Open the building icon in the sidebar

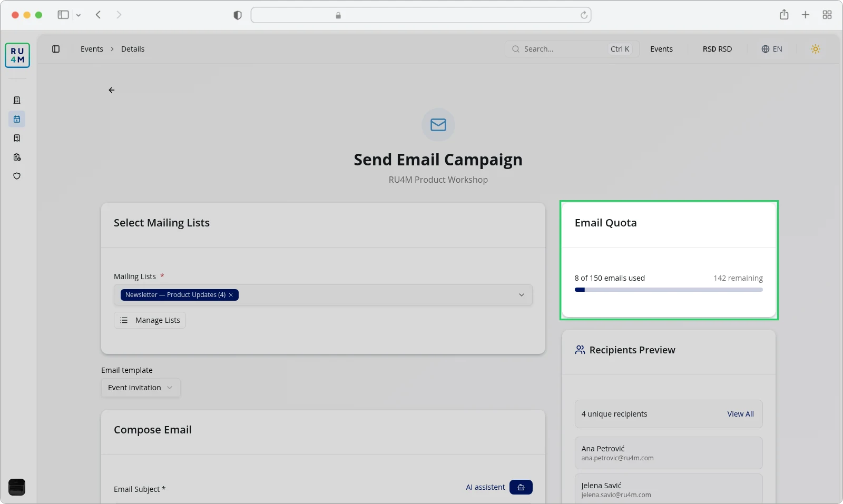pos(17,100)
